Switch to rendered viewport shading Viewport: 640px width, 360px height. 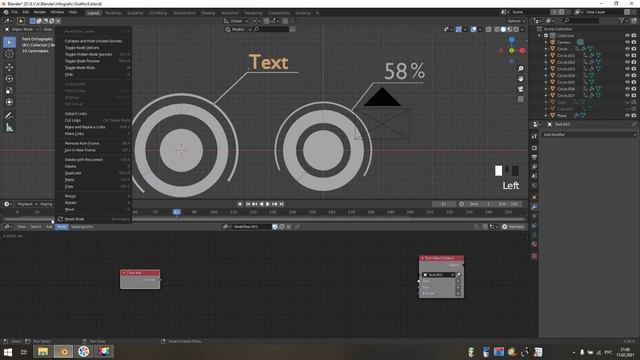click(516, 29)
